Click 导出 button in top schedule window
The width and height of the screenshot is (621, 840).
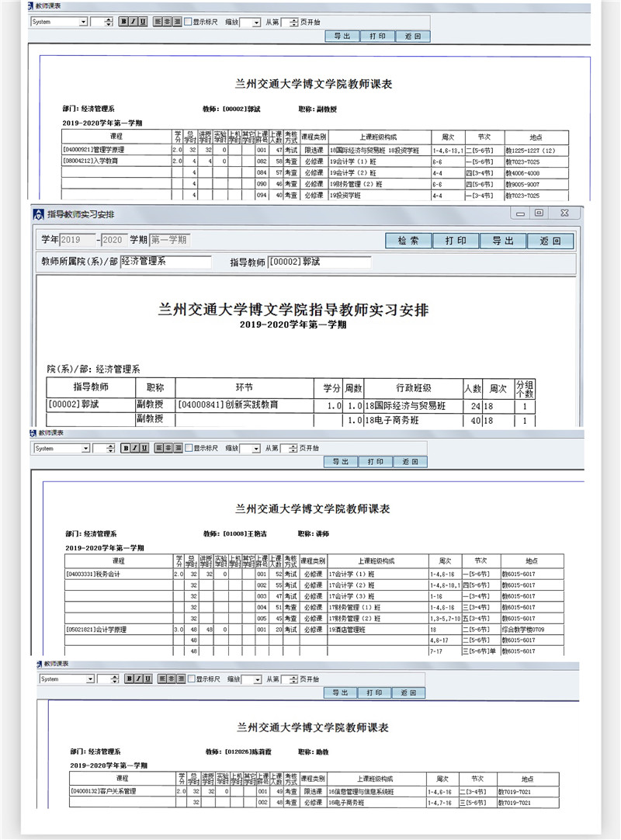pos(342,36)
